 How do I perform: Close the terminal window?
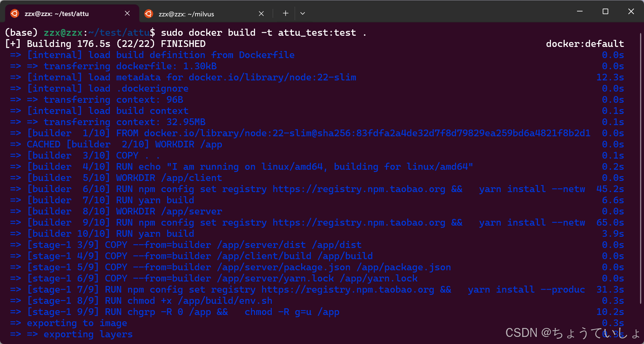[x=631, y=12]
